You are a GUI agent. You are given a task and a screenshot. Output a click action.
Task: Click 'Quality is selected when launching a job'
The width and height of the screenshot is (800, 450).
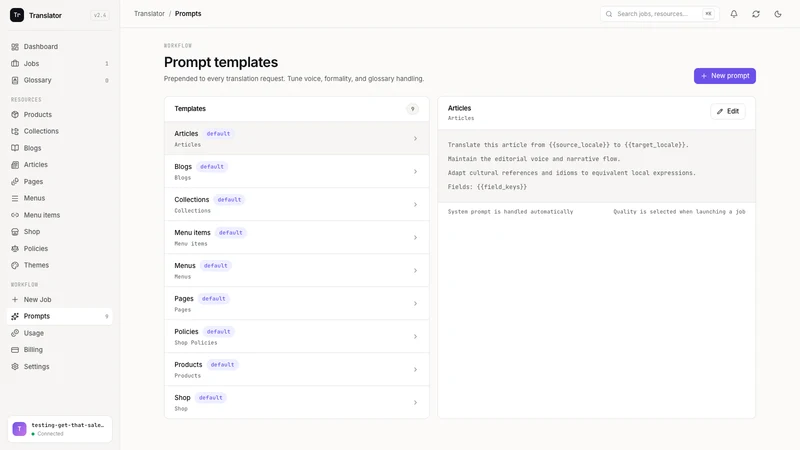pyautogui.click(x=679, y=212)
